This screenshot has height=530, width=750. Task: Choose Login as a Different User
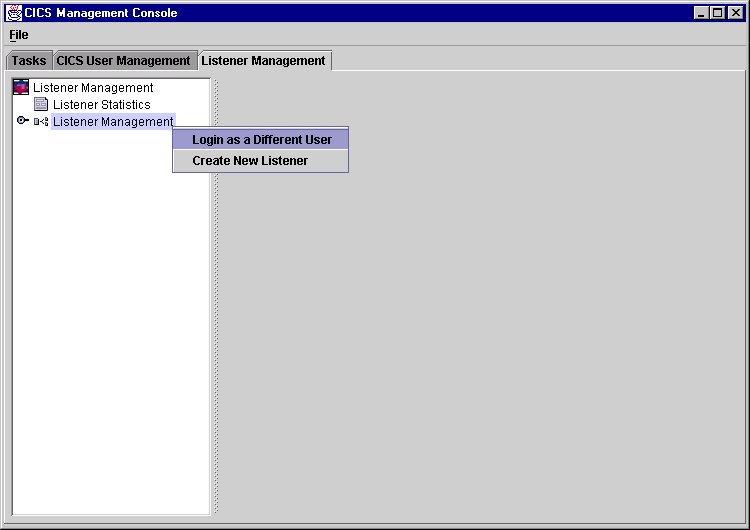coord(261,140)
